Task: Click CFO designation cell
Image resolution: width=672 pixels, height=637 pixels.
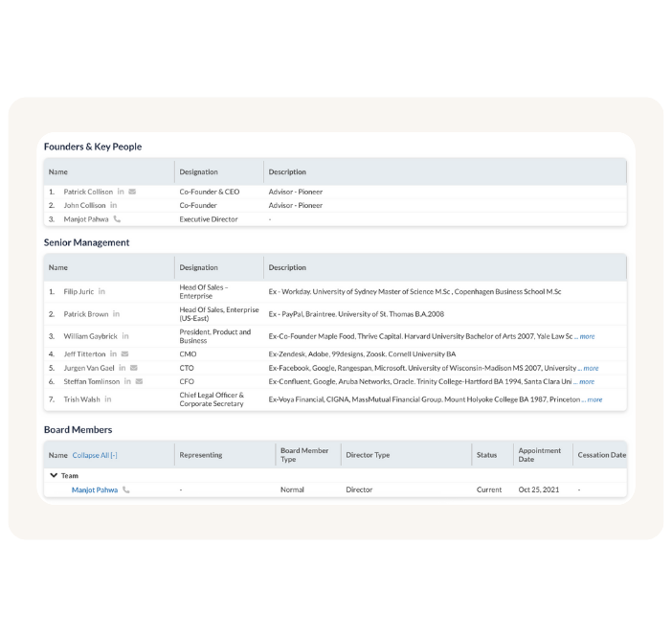Action: coord(187,381)
